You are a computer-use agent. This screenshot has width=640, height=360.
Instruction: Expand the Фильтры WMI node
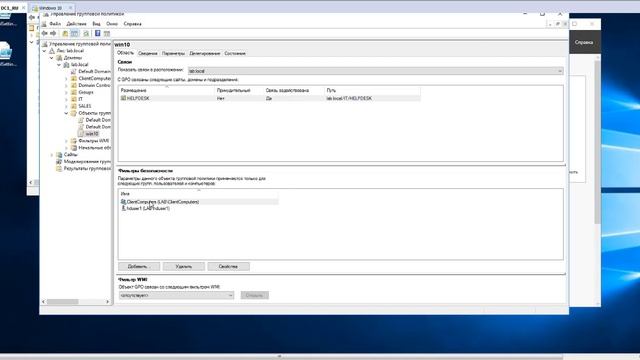(67, 141)
